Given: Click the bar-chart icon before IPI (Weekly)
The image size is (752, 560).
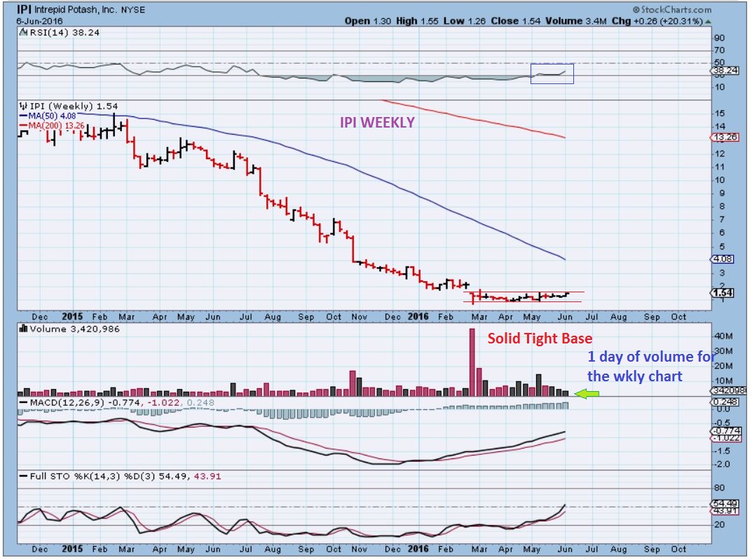Looking at the screenshot, I should [24, 106].
